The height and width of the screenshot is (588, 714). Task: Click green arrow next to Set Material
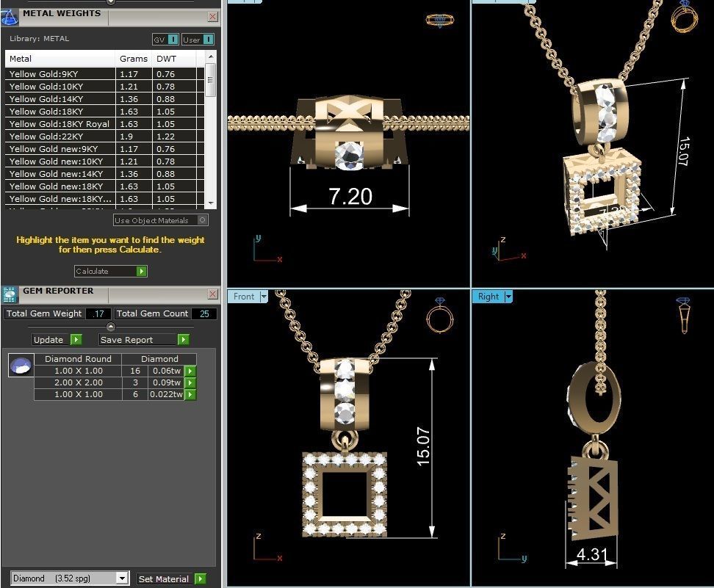(x=201, y=579)
